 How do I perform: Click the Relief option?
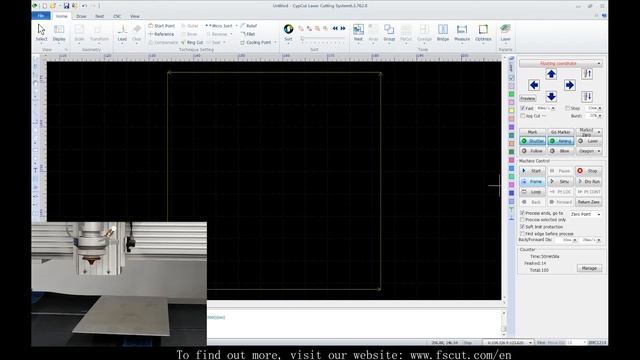pyautogui.click(x=249, y=26)
